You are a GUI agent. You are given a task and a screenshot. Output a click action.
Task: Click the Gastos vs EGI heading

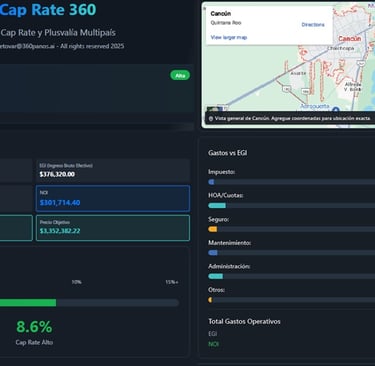point(228,153)
